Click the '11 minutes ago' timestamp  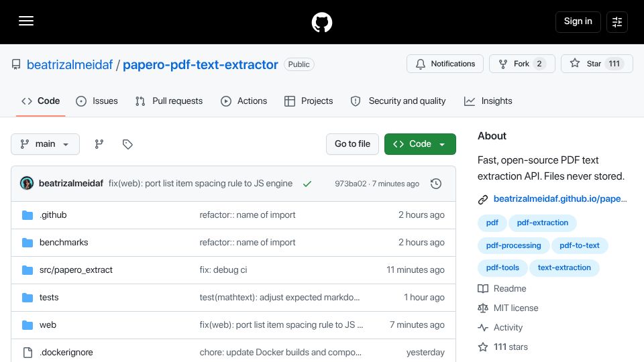(x=415, y=269)
